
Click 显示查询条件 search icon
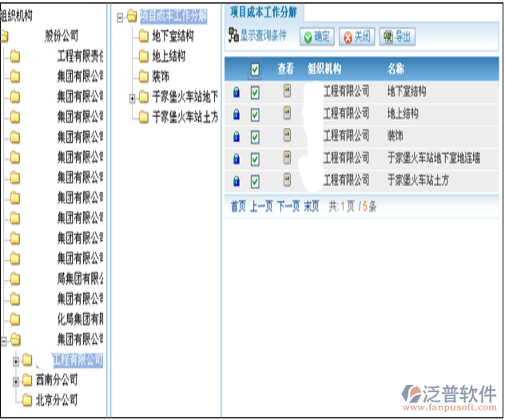233,35
